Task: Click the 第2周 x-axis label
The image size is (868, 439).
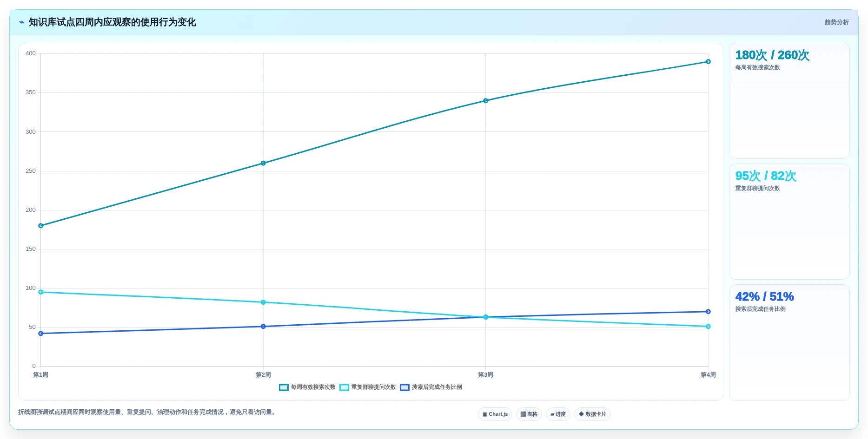Action: (x=263, y=375)
